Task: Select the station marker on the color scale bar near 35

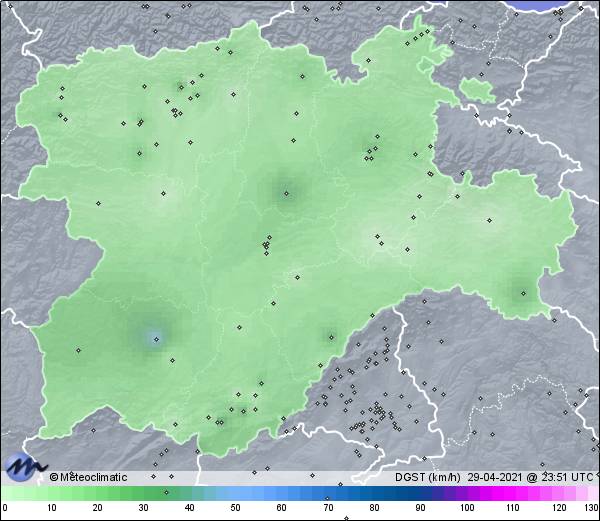Action: pos(166,492)
